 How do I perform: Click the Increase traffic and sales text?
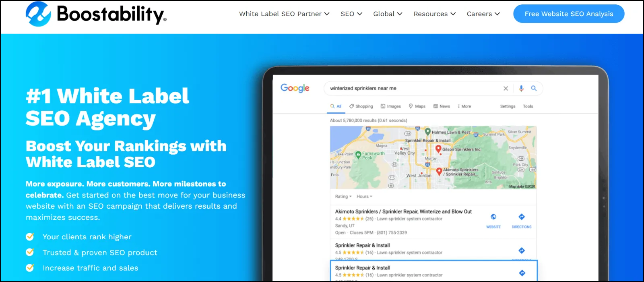(x=90, y=268)
